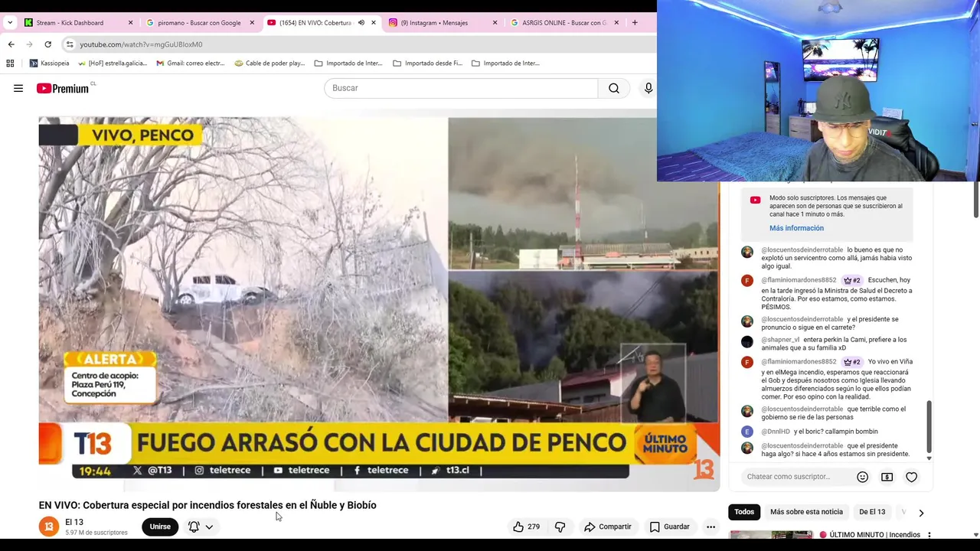The width and height of the screenshot is (980, 551).
Task: Save the video with Guardar
Action: 670,527
